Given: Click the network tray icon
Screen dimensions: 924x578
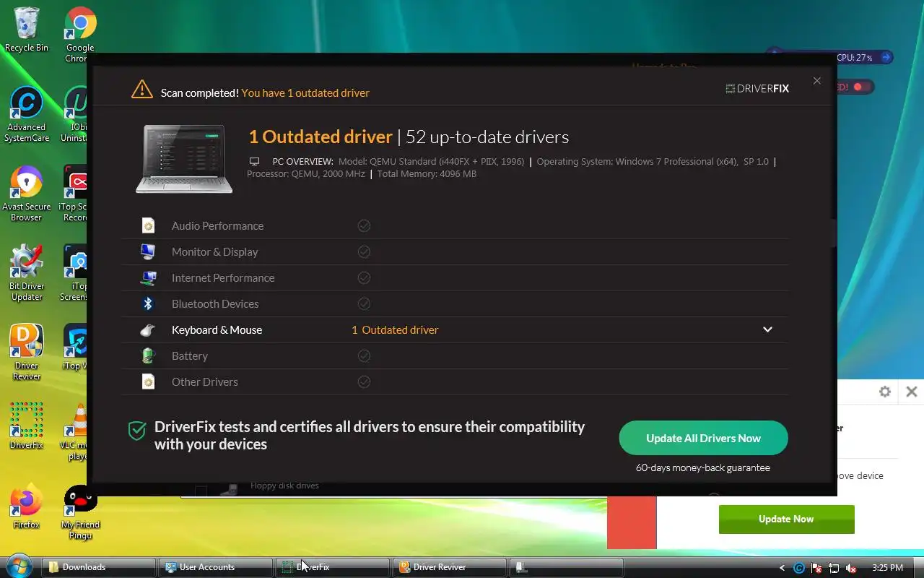Looking at the screenshot, I should 834,568.
